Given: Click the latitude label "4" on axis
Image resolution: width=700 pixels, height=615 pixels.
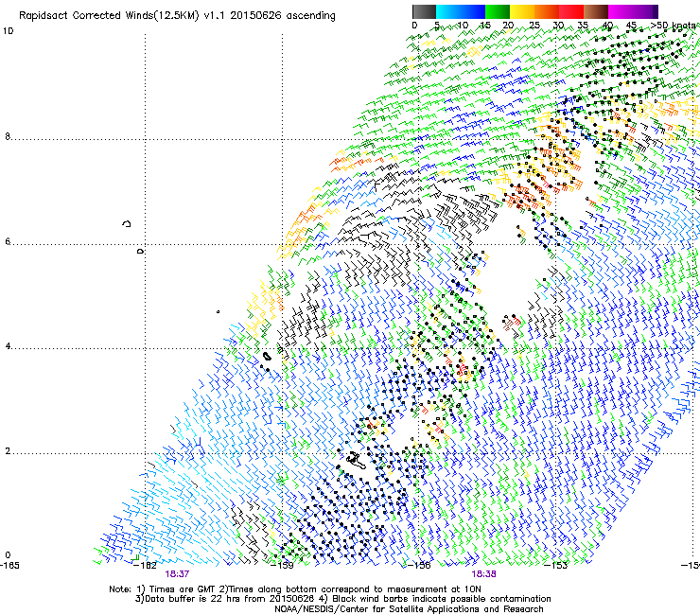Looking at the screenshot, I should click(8, 346).
